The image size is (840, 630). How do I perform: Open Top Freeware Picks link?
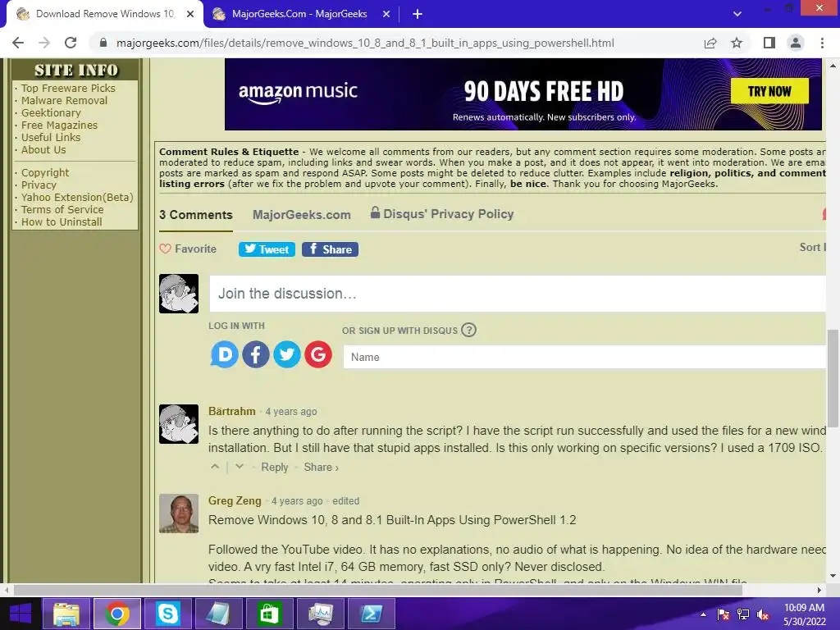point(68,89)
